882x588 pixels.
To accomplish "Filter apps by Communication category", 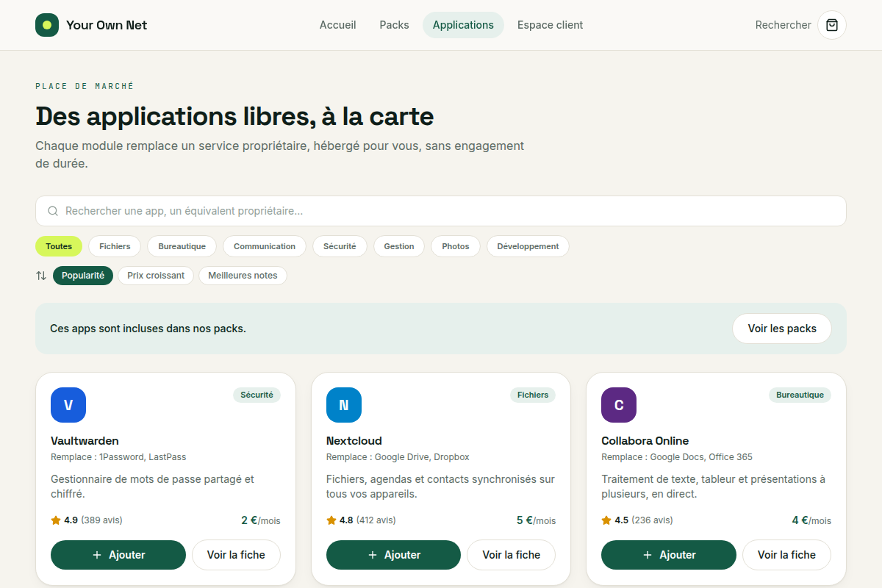I will (265, 246).
